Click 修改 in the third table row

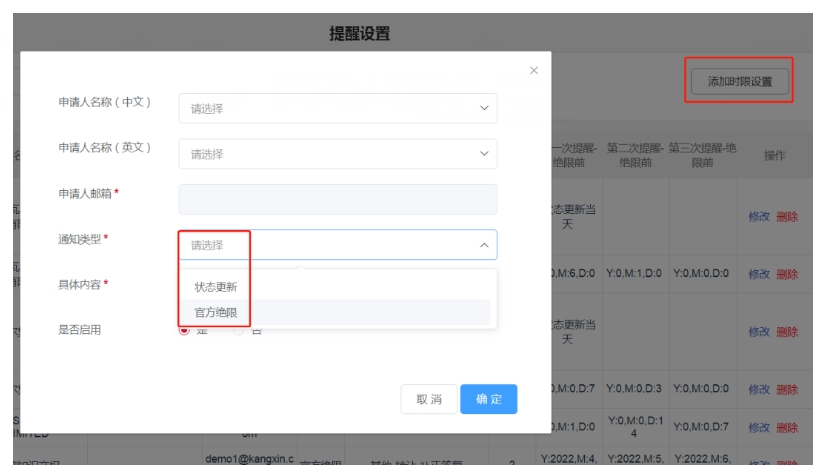[x=759, y=331]
